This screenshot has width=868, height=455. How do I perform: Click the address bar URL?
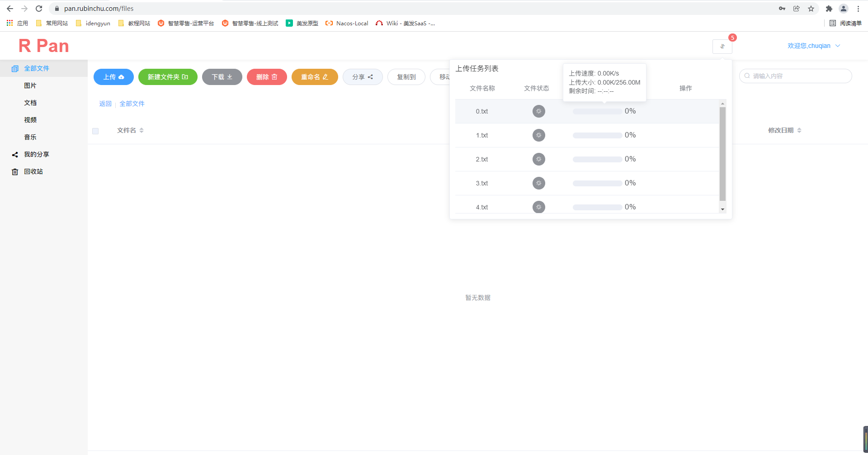(99, 9)
